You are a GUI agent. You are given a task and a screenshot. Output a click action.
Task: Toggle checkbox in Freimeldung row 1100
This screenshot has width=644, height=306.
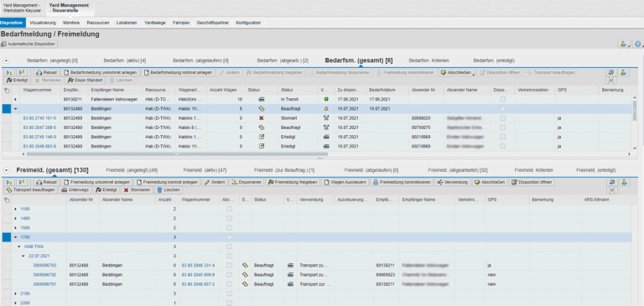point(229,209)
